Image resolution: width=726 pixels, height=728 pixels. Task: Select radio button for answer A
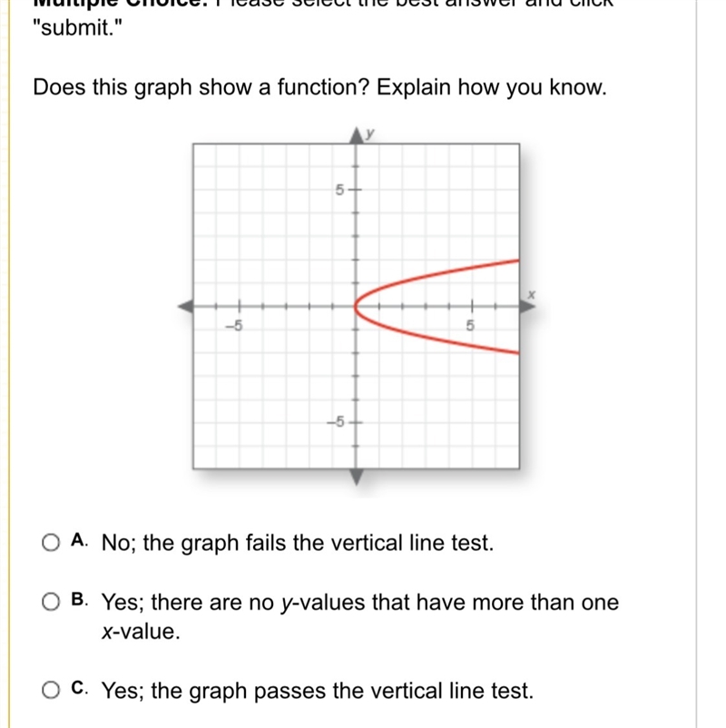(51, 542)
